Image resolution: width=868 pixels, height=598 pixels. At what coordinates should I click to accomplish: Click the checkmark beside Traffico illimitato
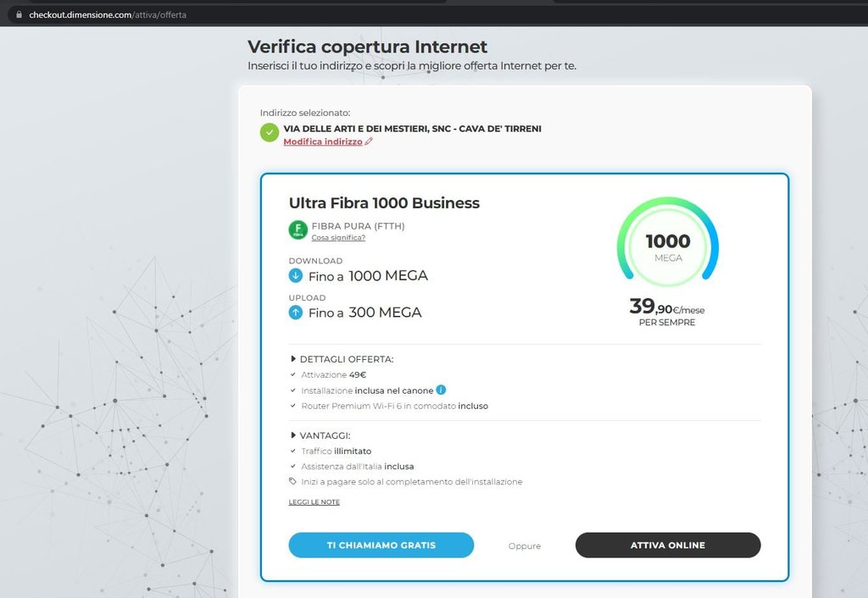293,451
